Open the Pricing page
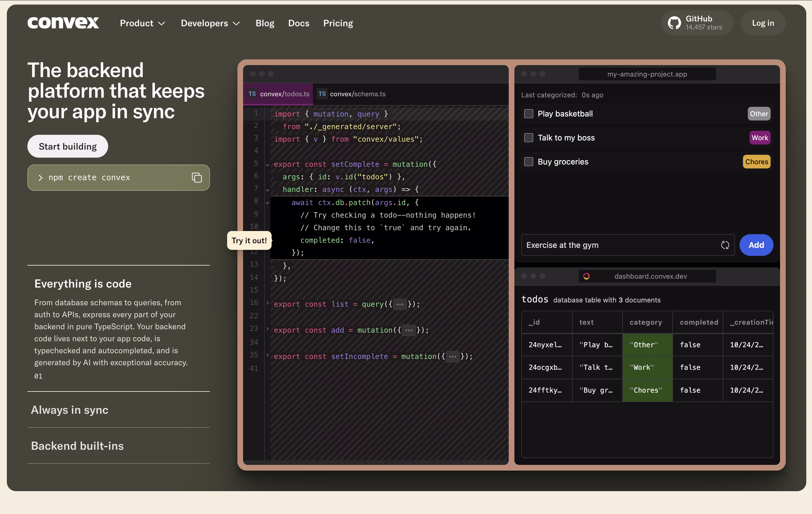 [338, 23]
